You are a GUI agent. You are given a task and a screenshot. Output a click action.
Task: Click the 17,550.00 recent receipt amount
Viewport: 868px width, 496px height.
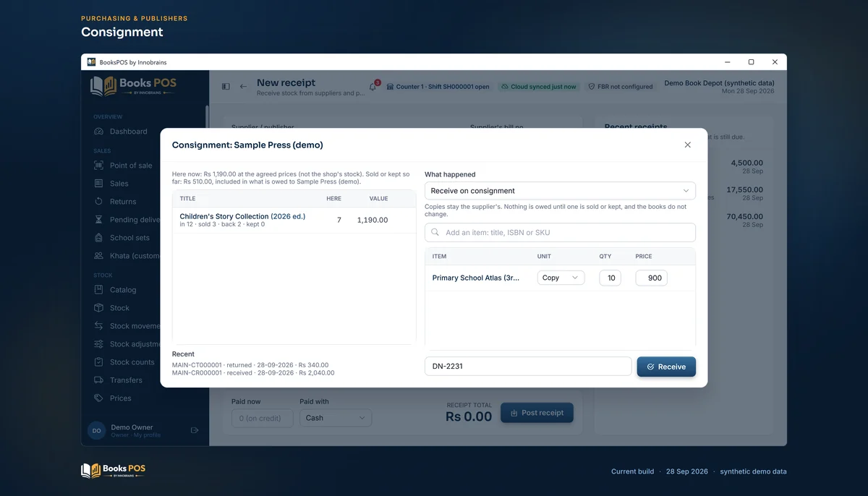[744, 189]
